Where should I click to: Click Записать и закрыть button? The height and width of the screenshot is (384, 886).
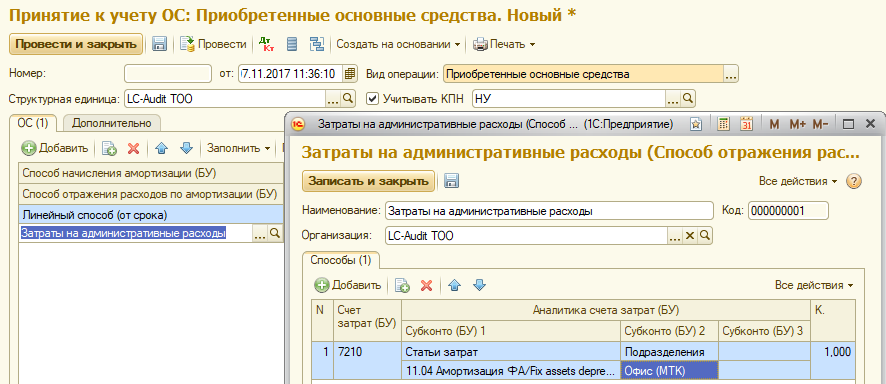(x=369, y=181)
